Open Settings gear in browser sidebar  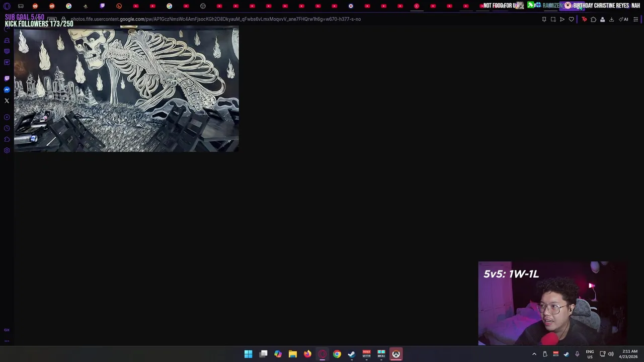tap(7, 150)
